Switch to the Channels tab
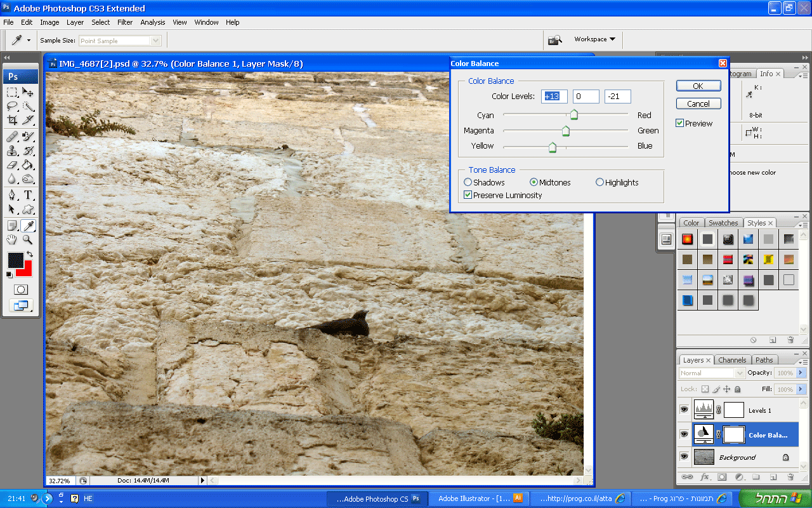This screenshot has width=812, height=508. tap(732, 360)
